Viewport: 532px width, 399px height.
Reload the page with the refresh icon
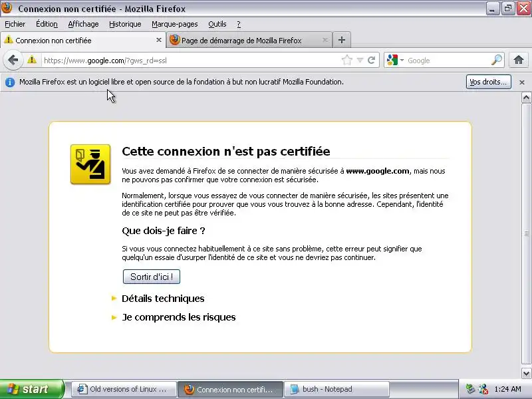point(371,61)
